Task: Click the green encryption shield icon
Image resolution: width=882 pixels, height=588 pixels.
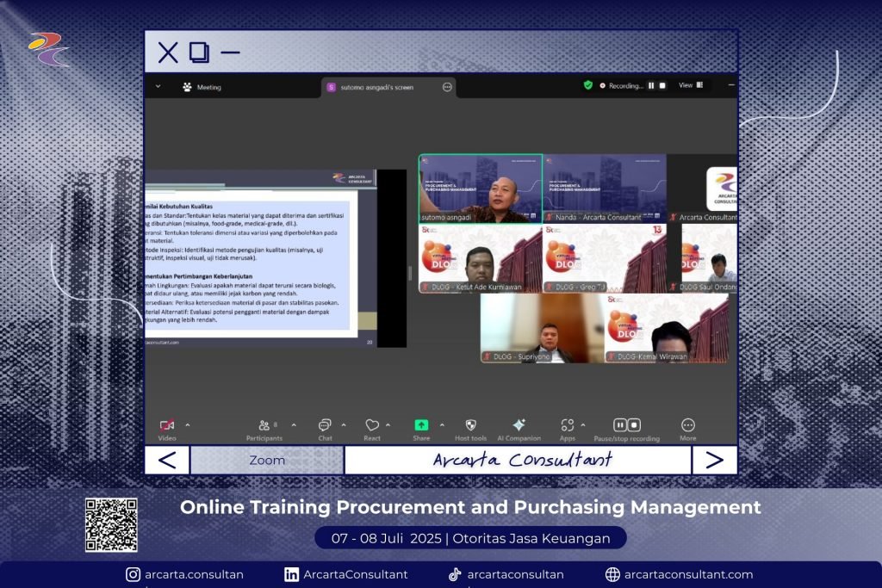Action: tap(588, 85)
